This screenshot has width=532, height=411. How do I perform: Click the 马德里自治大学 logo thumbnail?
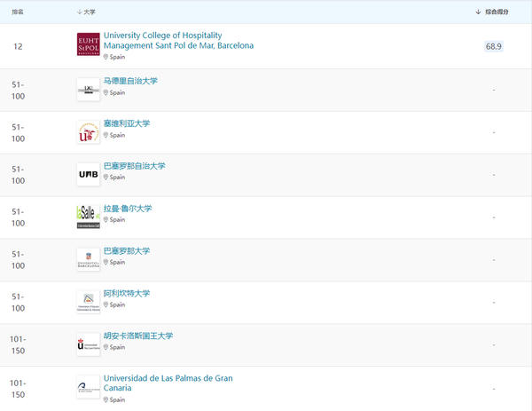coord(88,90)
